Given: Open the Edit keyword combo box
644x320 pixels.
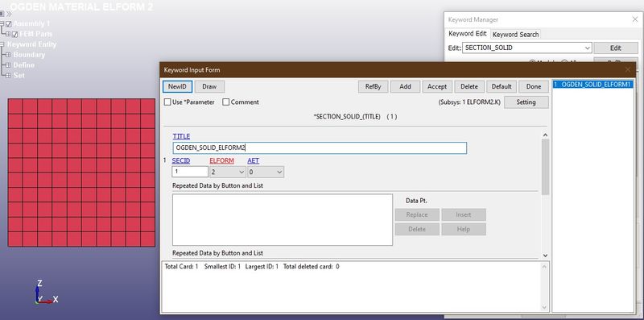Looking at the screenshot, I should [527, 48].
